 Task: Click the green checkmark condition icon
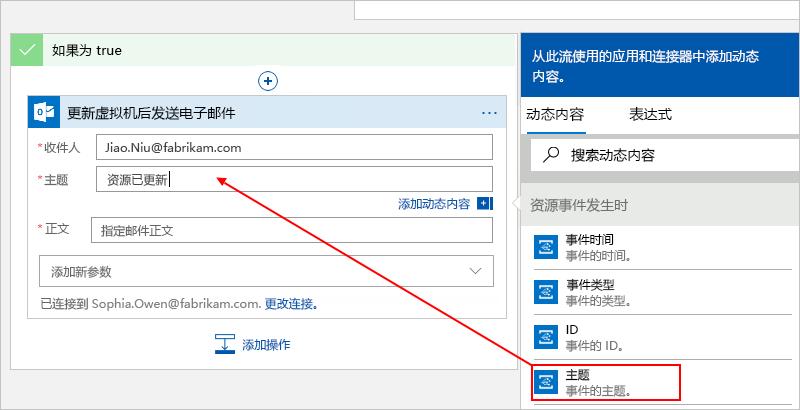coord(27,50)
